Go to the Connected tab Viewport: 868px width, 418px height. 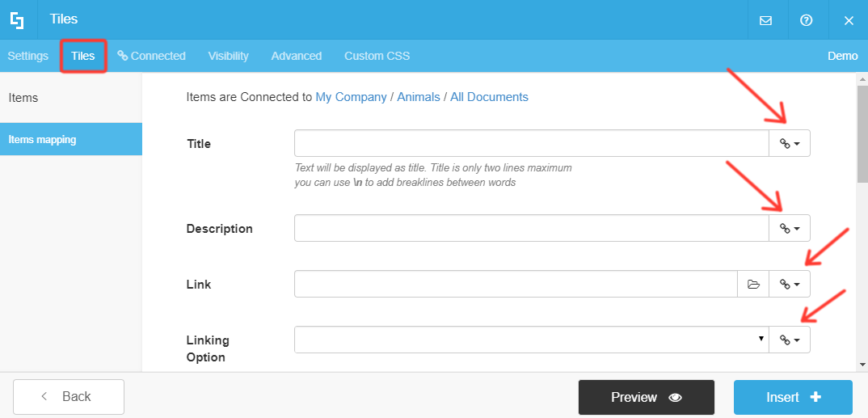pos(152,56)
